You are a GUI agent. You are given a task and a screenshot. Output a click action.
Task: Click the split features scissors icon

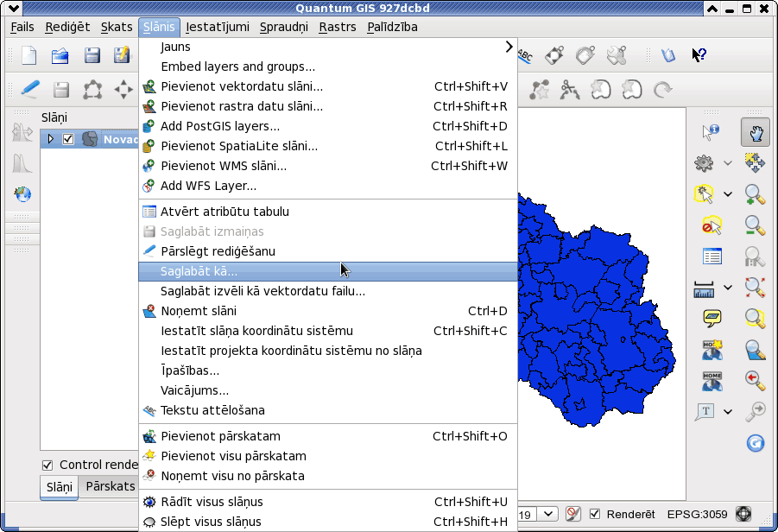(570, 90)
